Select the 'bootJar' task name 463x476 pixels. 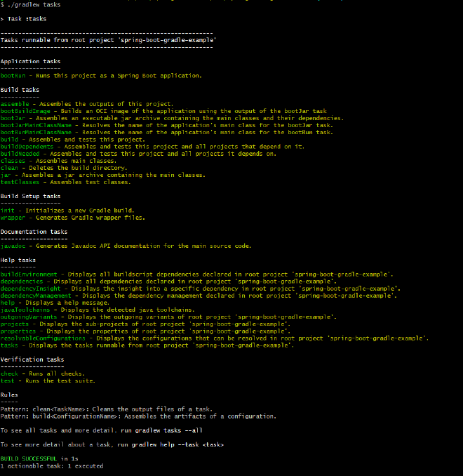[13, 118]
